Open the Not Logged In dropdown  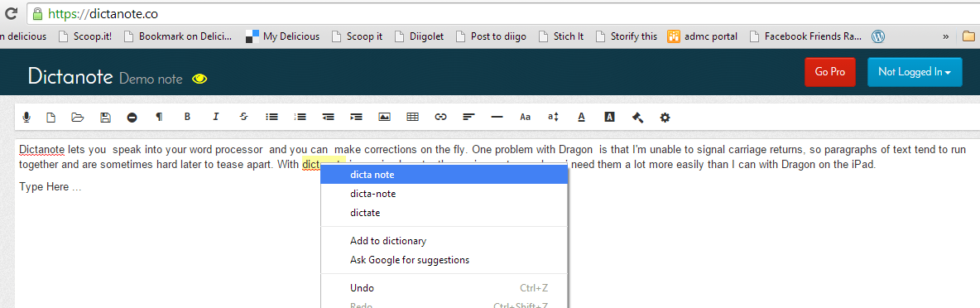click(915, 72)
